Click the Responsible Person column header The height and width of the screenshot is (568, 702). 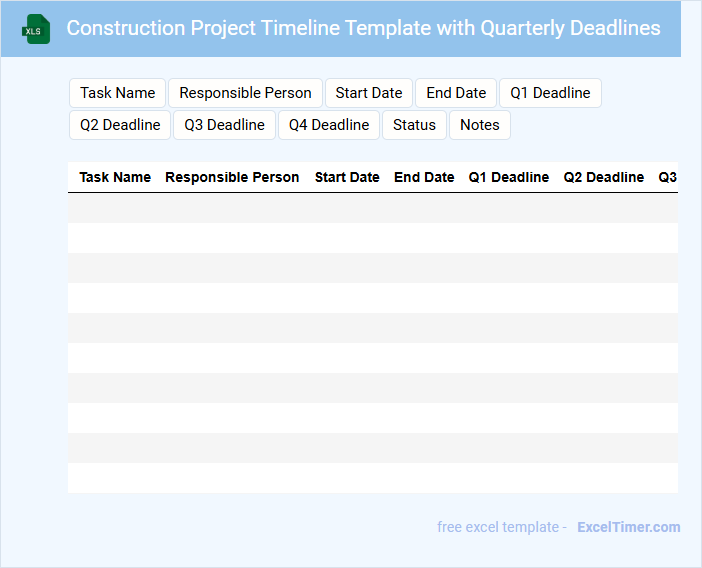(x=232, y=177)
